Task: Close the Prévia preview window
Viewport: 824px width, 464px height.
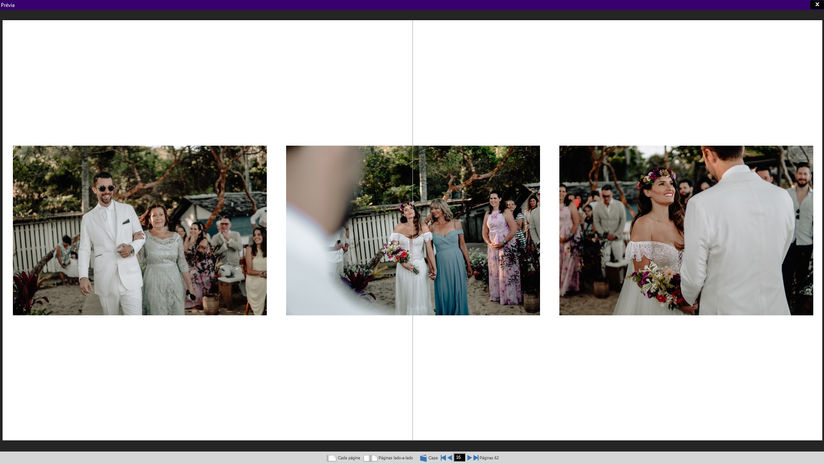Action: 817,4
